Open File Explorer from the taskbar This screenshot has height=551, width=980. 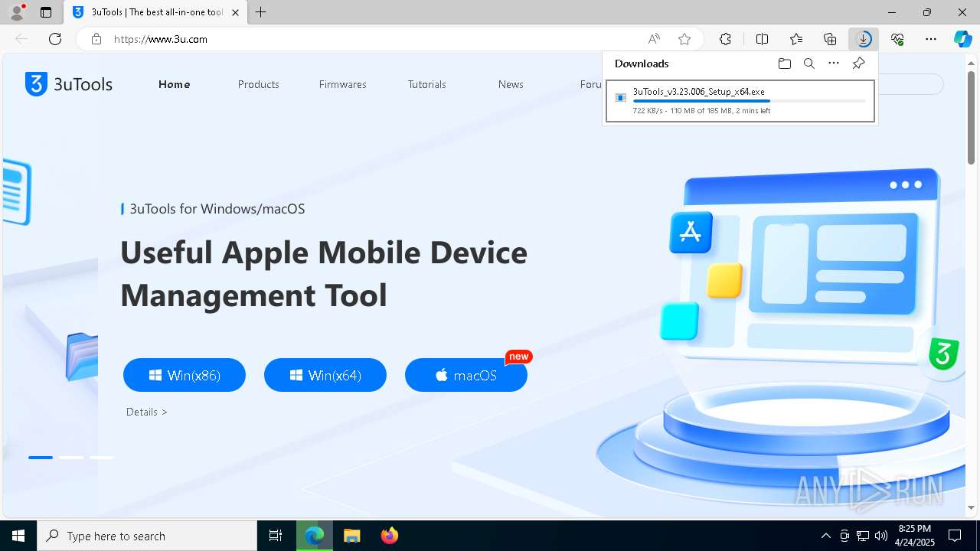click(x=351, y=536)
